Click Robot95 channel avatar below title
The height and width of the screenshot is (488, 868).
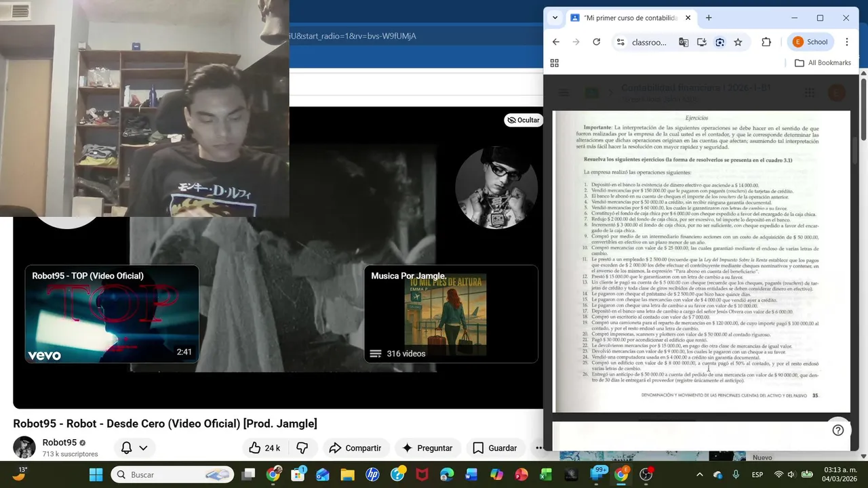coord(24,448)
